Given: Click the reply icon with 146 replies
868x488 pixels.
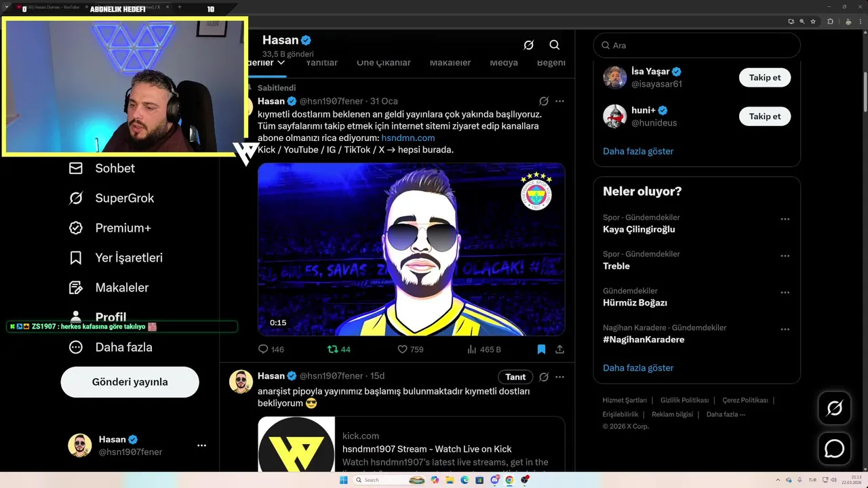Looking at the screenshot, I should (x=264, y=349).
